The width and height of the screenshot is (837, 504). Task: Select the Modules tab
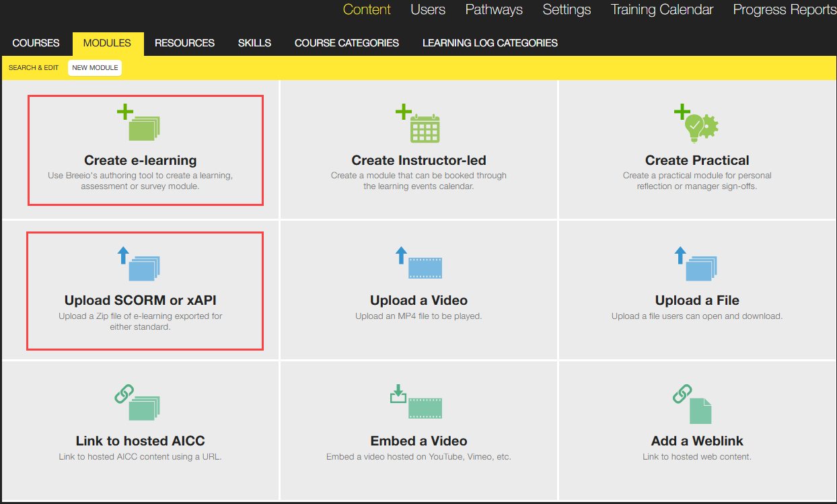[x=107, y=43]
